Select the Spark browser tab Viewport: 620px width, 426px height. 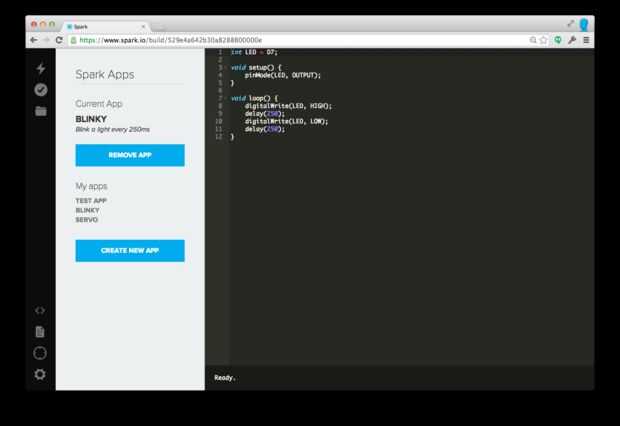click(x=105, y=27)
